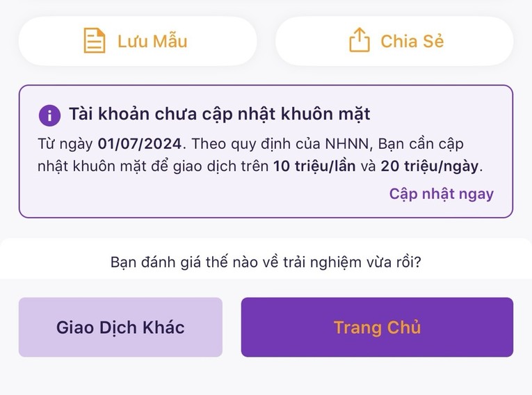Choose the Giao Dịch Khác button
Viewport: 532px width, 395px height.
[120, 327]
